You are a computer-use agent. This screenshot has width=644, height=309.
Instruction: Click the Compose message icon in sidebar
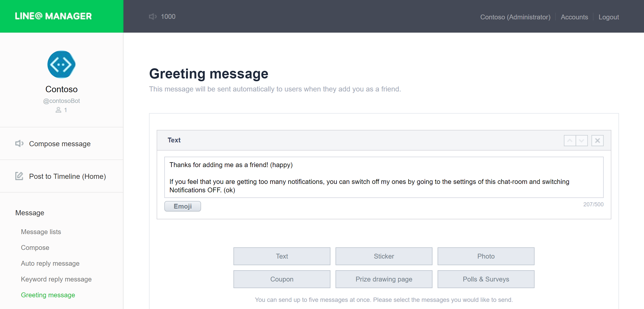click(19, 144)
